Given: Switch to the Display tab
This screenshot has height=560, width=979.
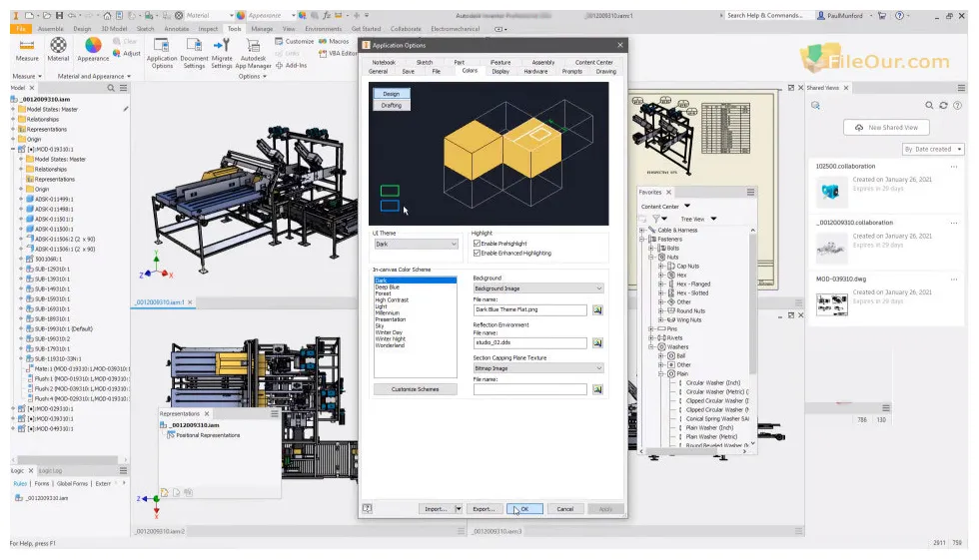Looking at the screenshot, I should (x=500, y=72).
